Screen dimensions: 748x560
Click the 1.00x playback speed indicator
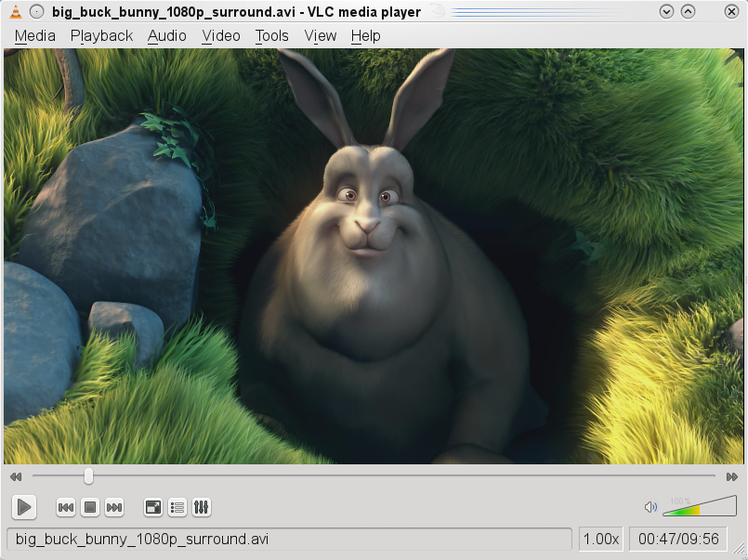(600, 539)
